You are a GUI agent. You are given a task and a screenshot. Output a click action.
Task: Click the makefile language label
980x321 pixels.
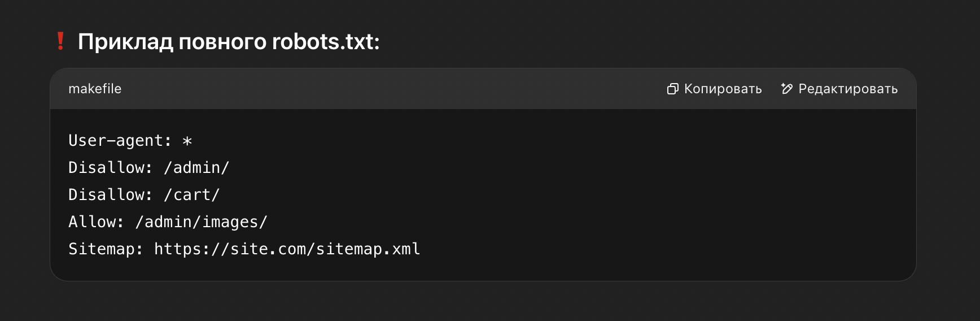(95, 89)
